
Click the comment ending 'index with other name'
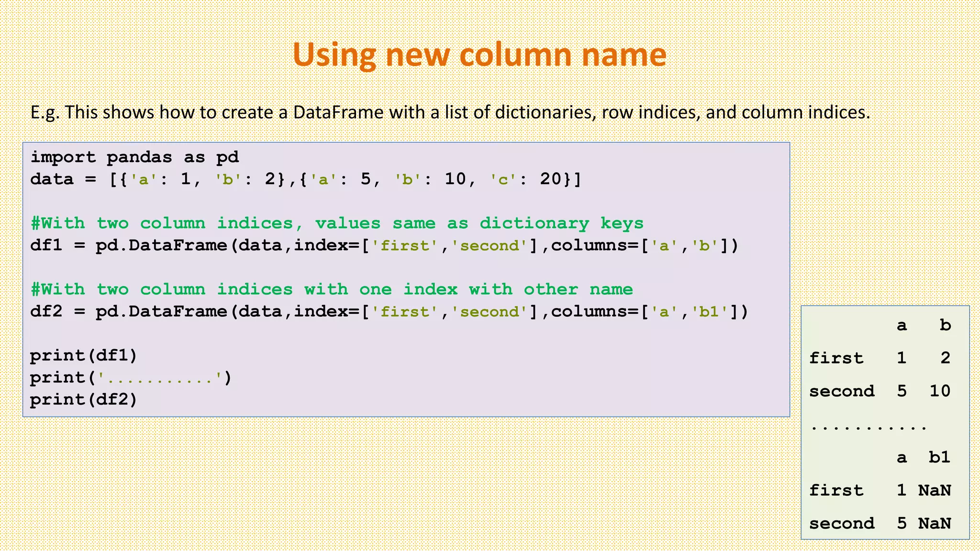332,289
